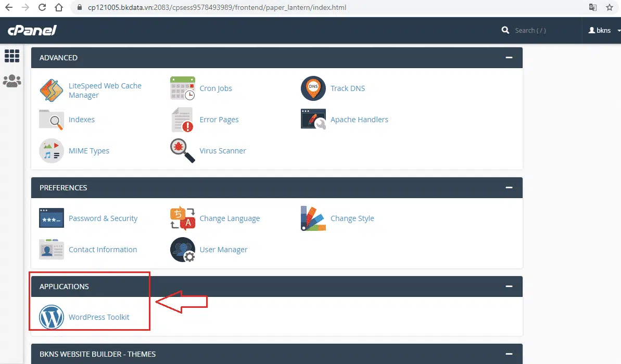Collapse the BKNS Website Builder Themes section
The image size is (621, 364).
509,354
